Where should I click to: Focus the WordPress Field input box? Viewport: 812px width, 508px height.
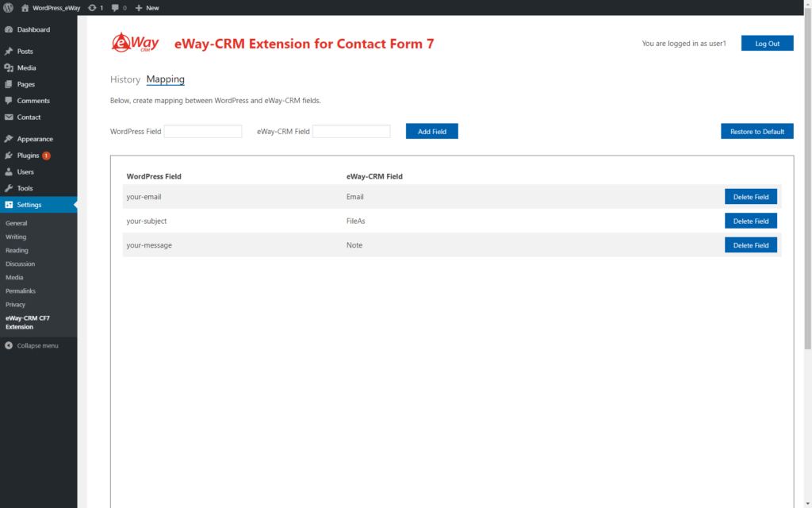[203, 131]
